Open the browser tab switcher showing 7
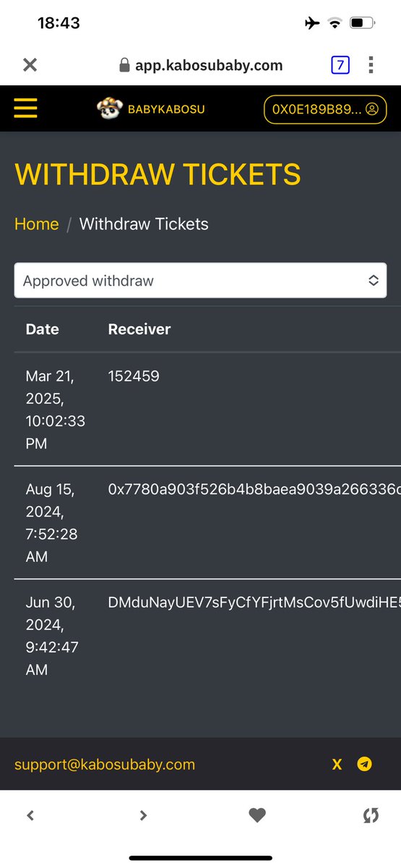The height and width of the screenshot is (868, 401). (340, 65)
